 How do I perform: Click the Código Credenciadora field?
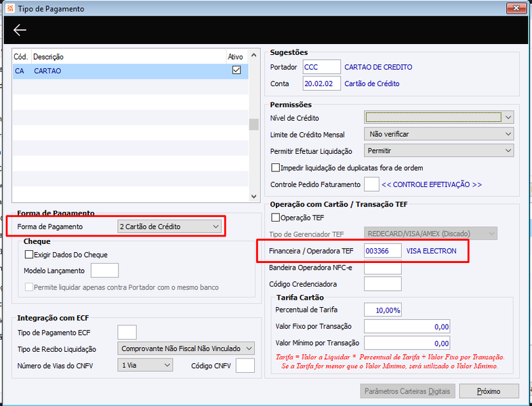point(383,284)
